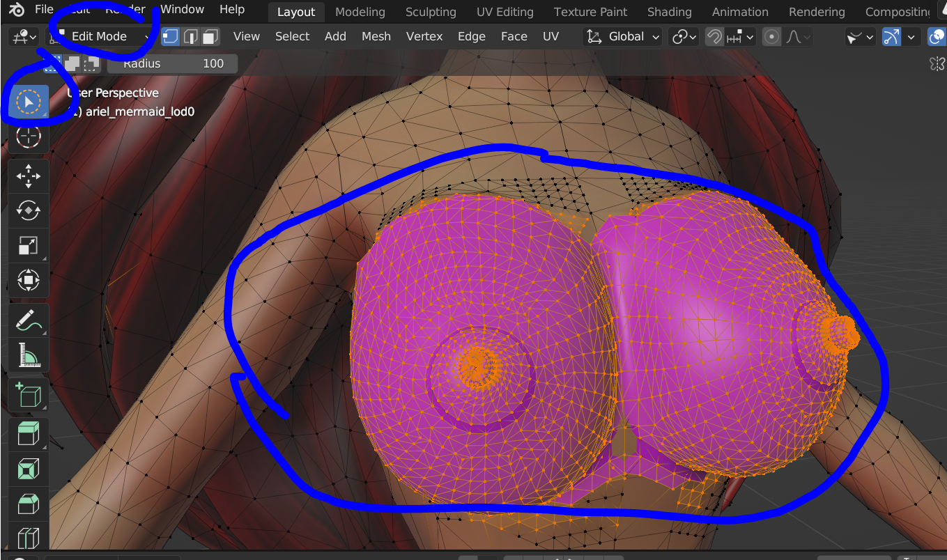Switch to the Animation workspace tab
The width and height of the screenshot is (947, 560).
[740, 12]
